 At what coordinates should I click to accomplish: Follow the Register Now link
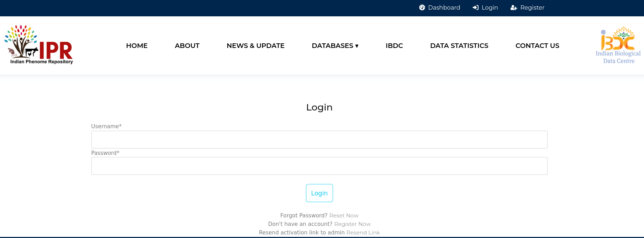(352, 224)
